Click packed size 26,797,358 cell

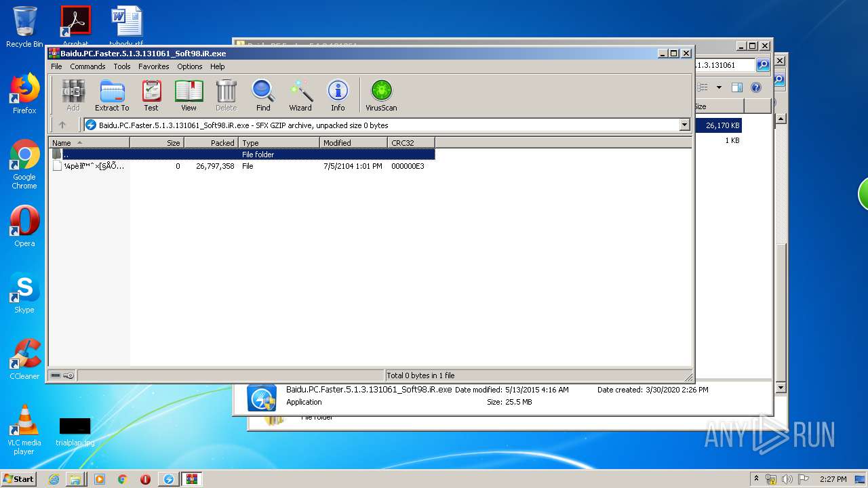(x=215, y=166)
